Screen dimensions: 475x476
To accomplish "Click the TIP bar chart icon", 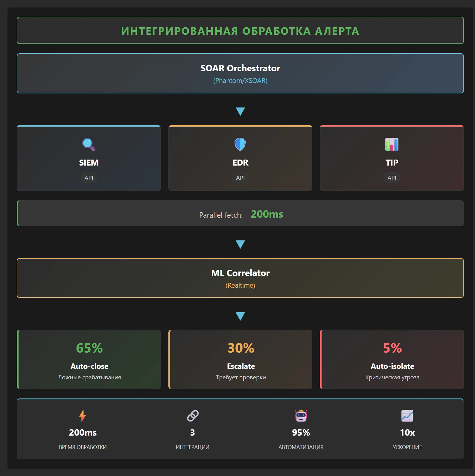I will [392, 144].
